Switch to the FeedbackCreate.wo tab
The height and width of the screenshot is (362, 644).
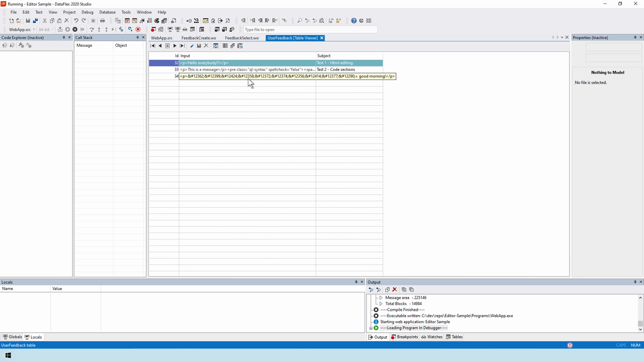coord(199,38)
